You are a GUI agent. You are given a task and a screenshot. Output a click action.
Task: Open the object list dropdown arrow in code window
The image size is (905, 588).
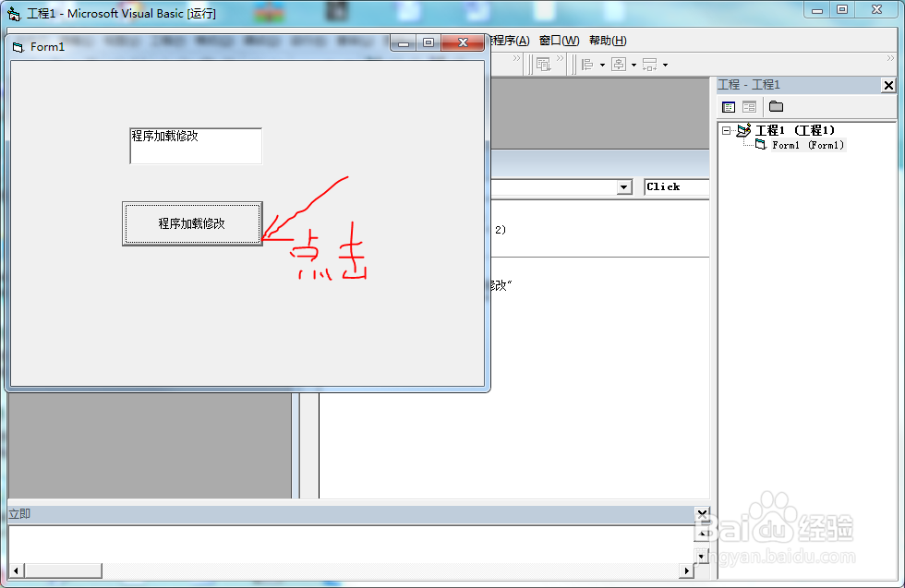[x=624, y=187]
